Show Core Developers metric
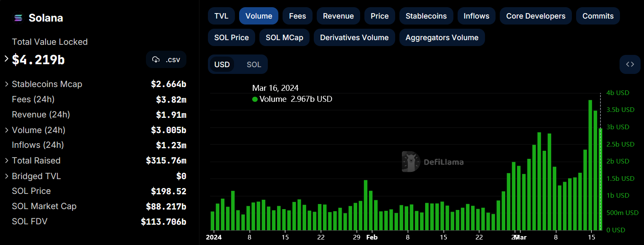Image resolution: width=644 pixels, height=245 pixels. (x=536, y=16)
